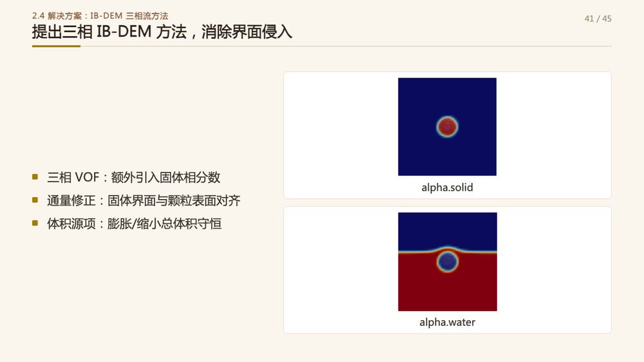Select the 三相 VOF bullet text
Image resolution: width=644 pixels, height=362 pixels.
tap(133, 177)
